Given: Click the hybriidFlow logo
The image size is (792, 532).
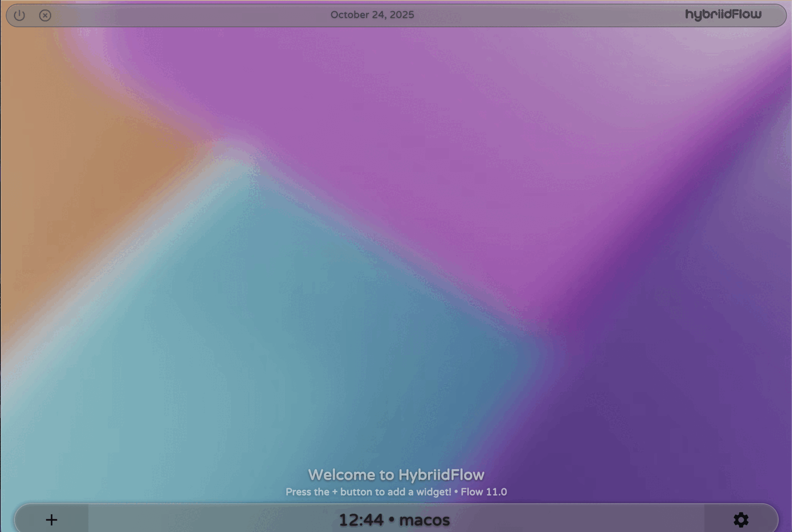Looking at the screenshot, I should (723, 15).
